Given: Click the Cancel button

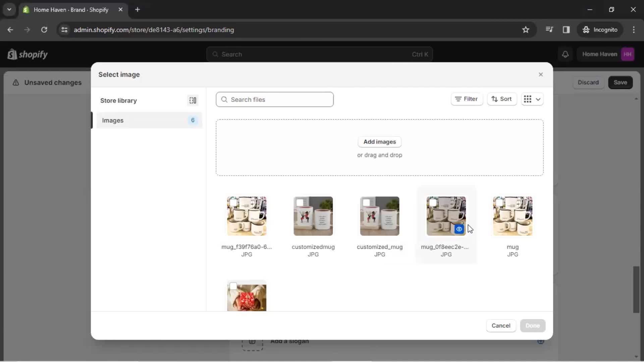Looking at the screenshot, I should [501, 325].
